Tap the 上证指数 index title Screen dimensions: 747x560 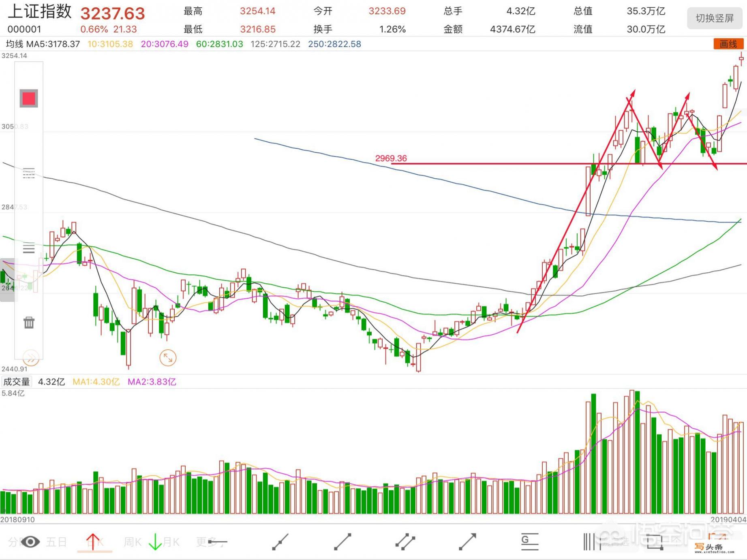click(x=40, y=11)
